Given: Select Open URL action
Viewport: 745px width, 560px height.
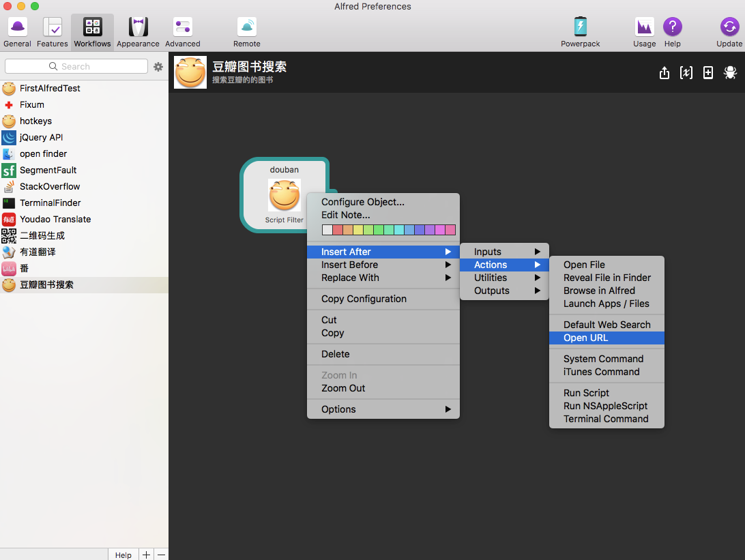Looking at the screenshot, I should pyautogui.click(x=607, y=338).
